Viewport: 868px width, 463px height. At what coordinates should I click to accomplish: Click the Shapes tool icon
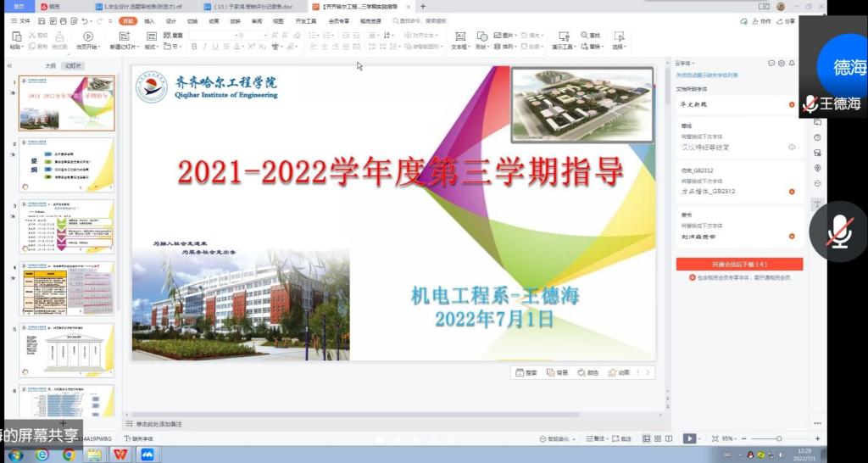pos(481,39)
